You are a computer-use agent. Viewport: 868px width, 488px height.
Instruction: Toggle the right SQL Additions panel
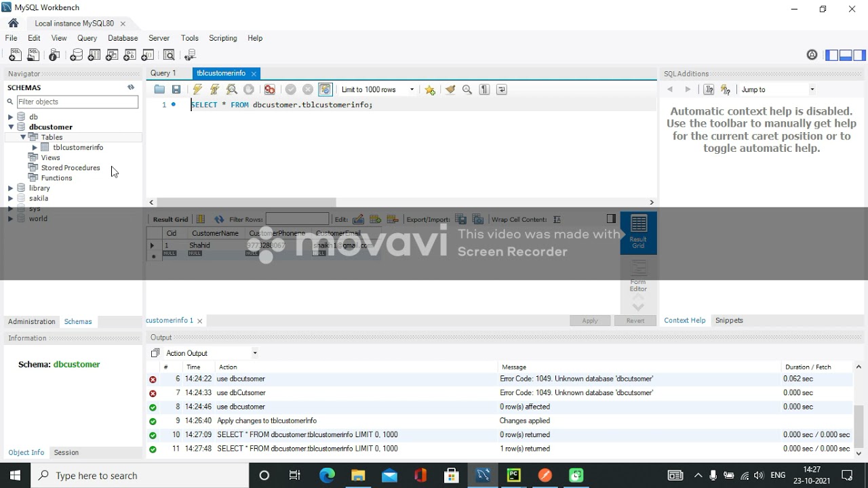pyautogui.click(x=860, y=55)
